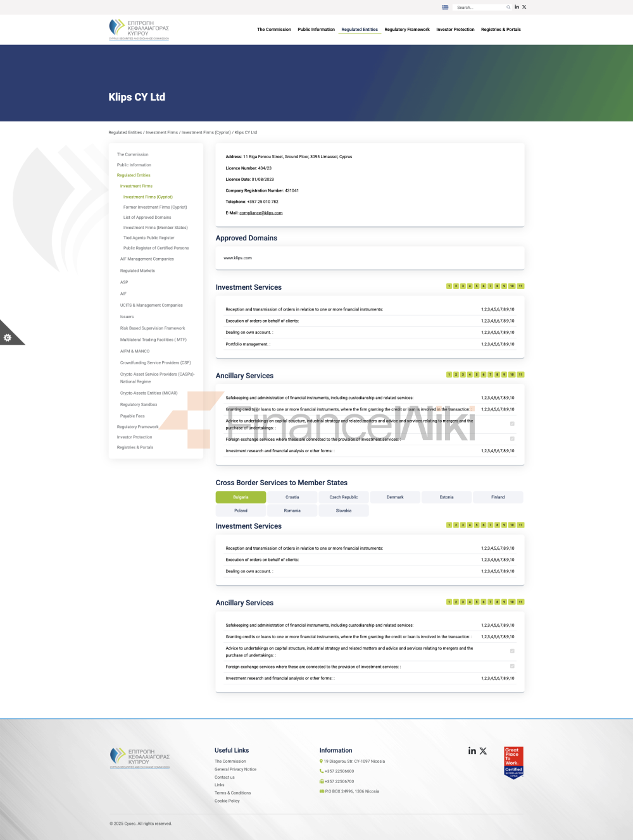
Task: Focus the Search input field
Action: [480, 8]
